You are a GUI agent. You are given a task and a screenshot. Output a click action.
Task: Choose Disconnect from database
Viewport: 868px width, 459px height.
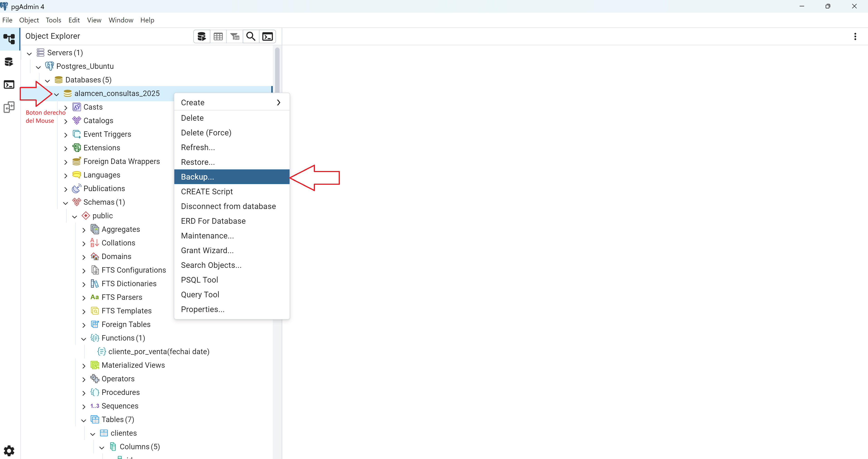231,206
